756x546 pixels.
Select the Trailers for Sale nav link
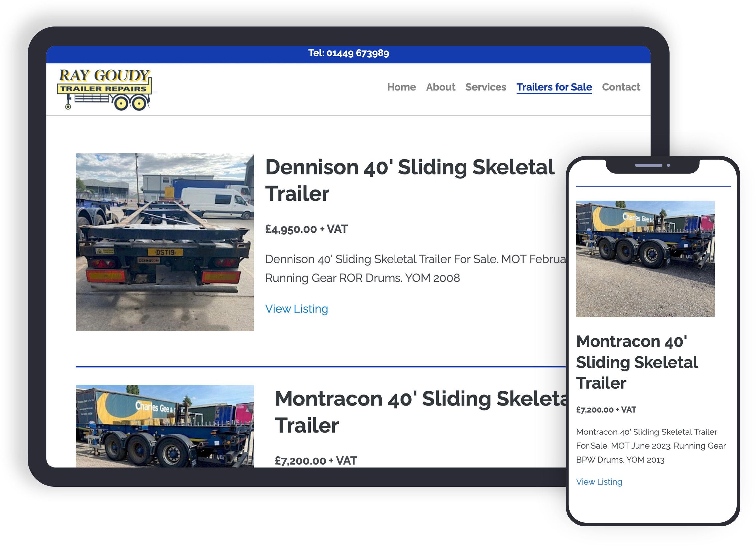[554, 87]
